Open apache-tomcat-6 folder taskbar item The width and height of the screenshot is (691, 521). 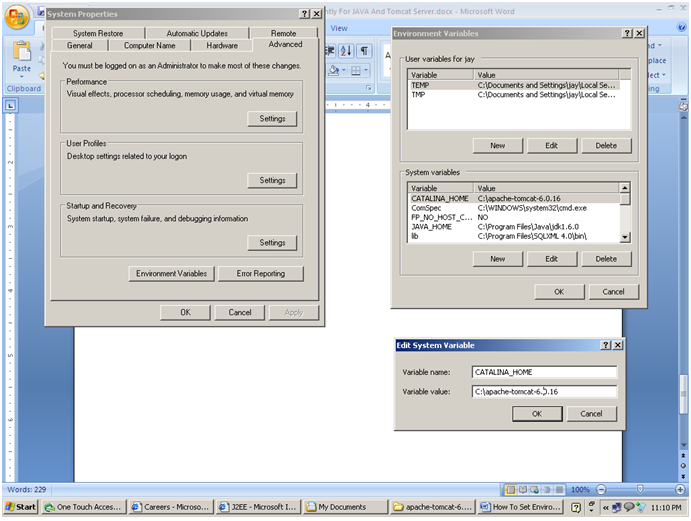pos(433,507)
